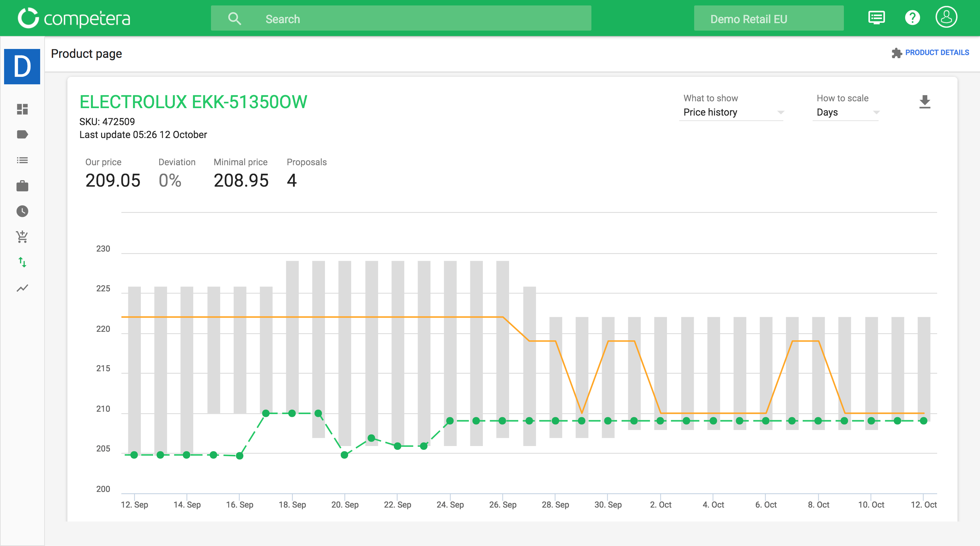Open help via the question mark icon
Image resolution: width=980 pixels, height=546 pixels.
pos(912,17)
